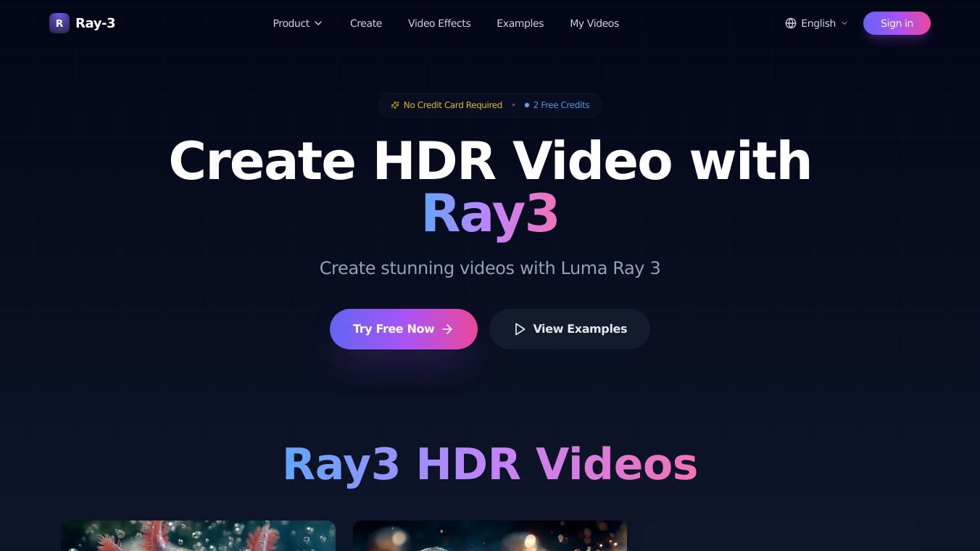Click the "2 Free Credits" badge text
Viewport: 980px width, 551px height.
point(561,105)
